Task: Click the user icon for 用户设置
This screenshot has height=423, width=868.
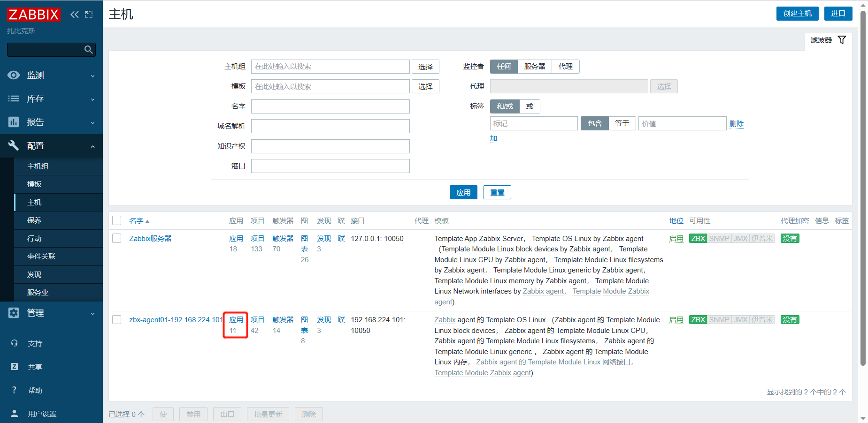Action: pos(14,414)
